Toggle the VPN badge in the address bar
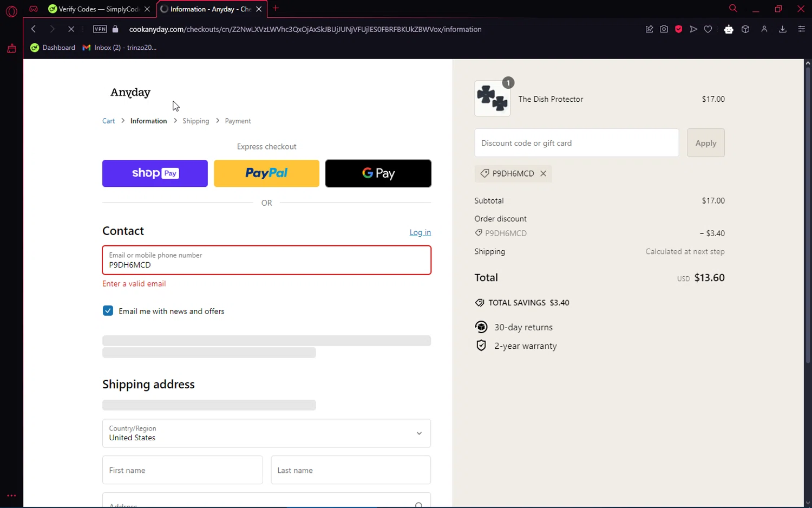Screen dimensions: 812x508 coord(100,29)
